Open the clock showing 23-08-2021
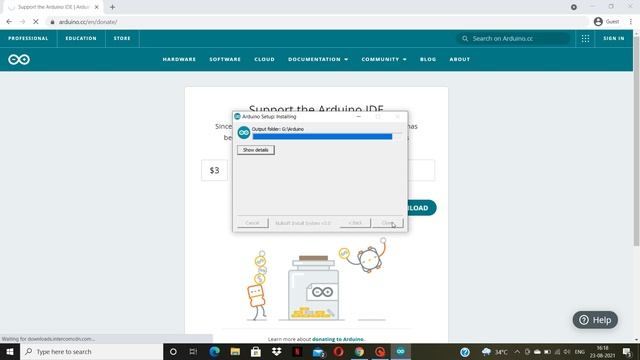 602,352
